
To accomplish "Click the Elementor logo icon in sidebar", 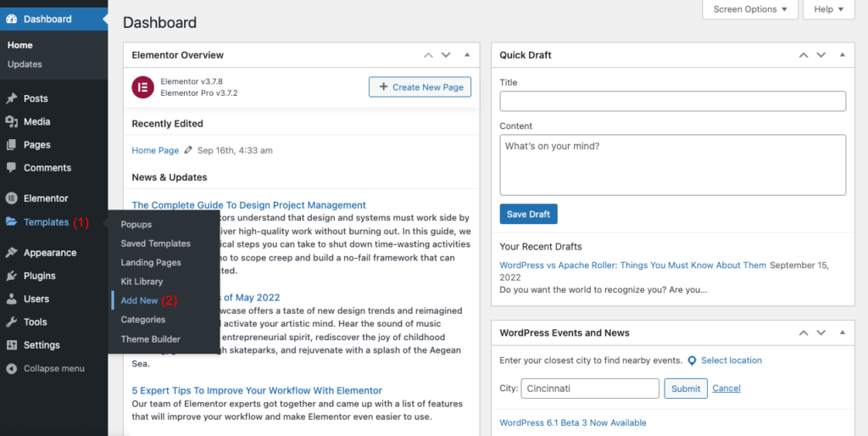I will point(11,198).
